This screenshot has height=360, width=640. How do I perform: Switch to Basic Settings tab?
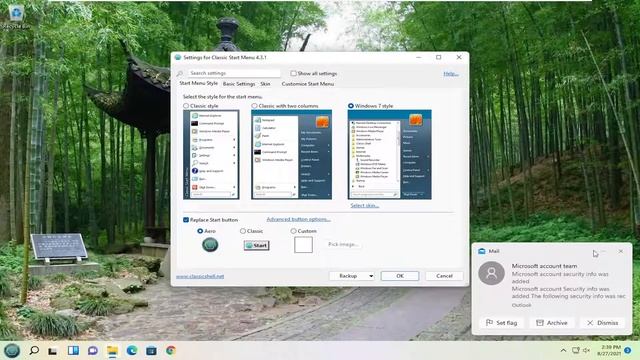click(239, 84)
